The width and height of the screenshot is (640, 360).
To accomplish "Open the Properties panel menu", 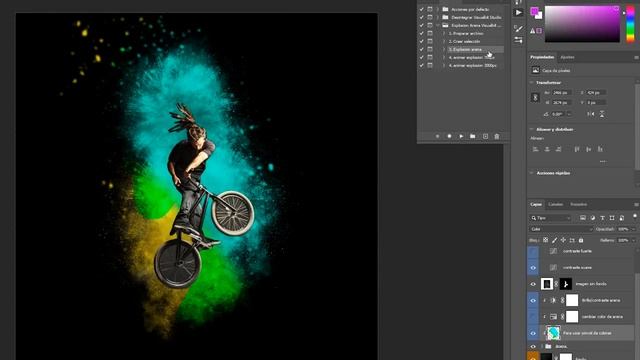I will [636, 58].
